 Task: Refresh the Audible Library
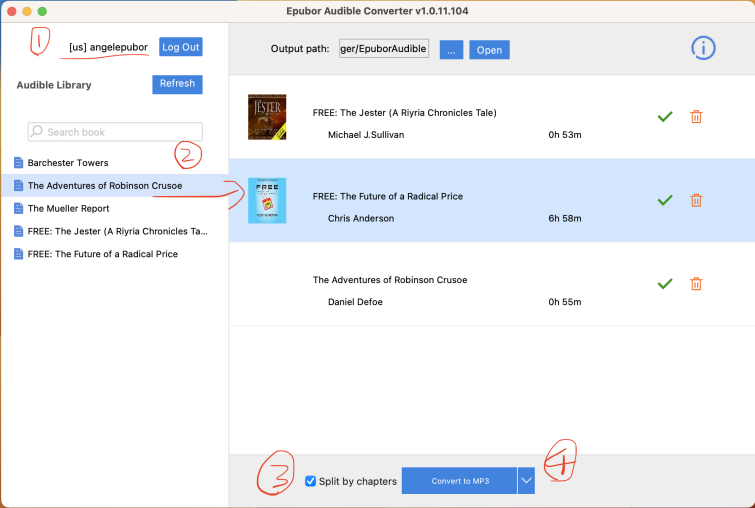click(x=177, y=84)
